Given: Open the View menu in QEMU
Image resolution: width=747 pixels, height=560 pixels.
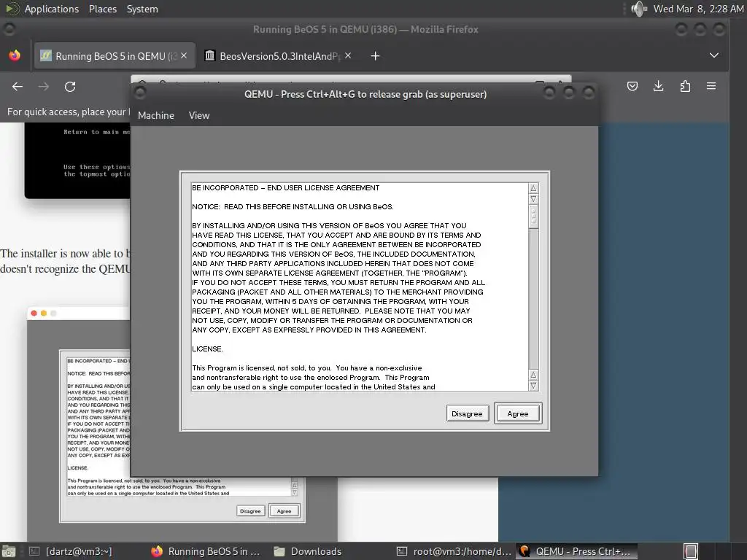Looking at the screenshot, I should [198, 115].
